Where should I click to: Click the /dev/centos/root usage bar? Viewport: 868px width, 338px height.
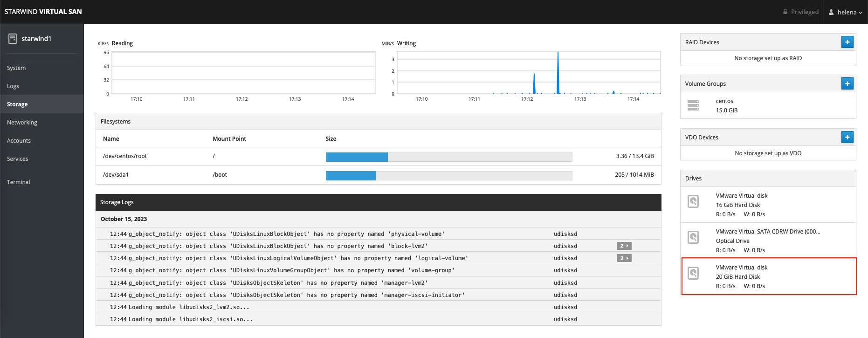point(448,157)
